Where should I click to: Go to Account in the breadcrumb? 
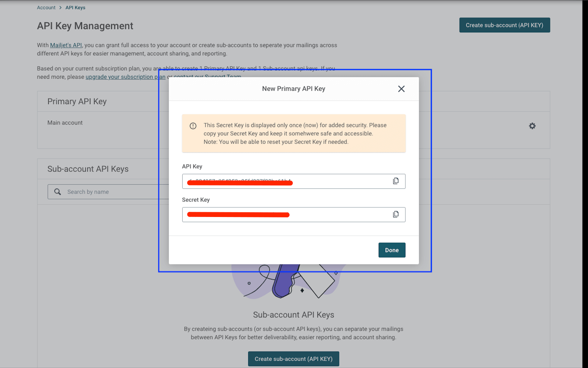pyautogui.click(x=46, y=8)
